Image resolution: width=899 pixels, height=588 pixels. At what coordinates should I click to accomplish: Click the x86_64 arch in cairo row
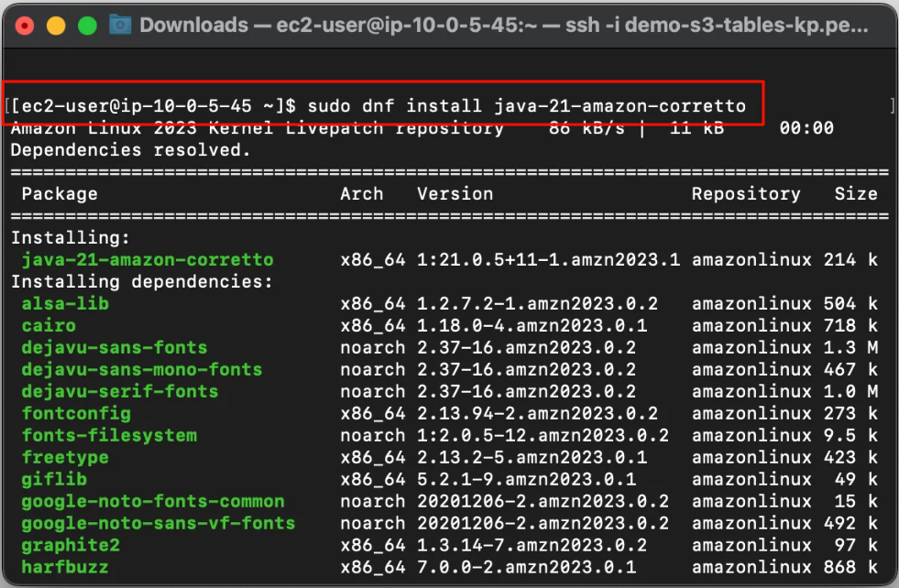tap(373, 325)
